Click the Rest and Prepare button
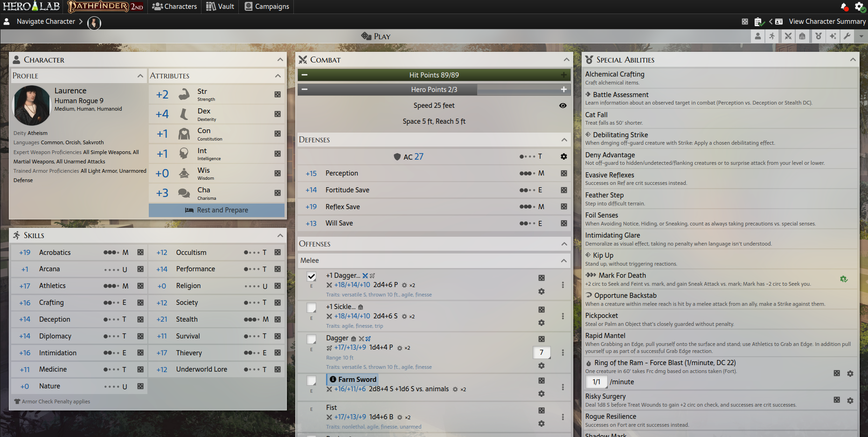Screen dimensions: 868x437 pyautogui.click(x=216, y=210)
